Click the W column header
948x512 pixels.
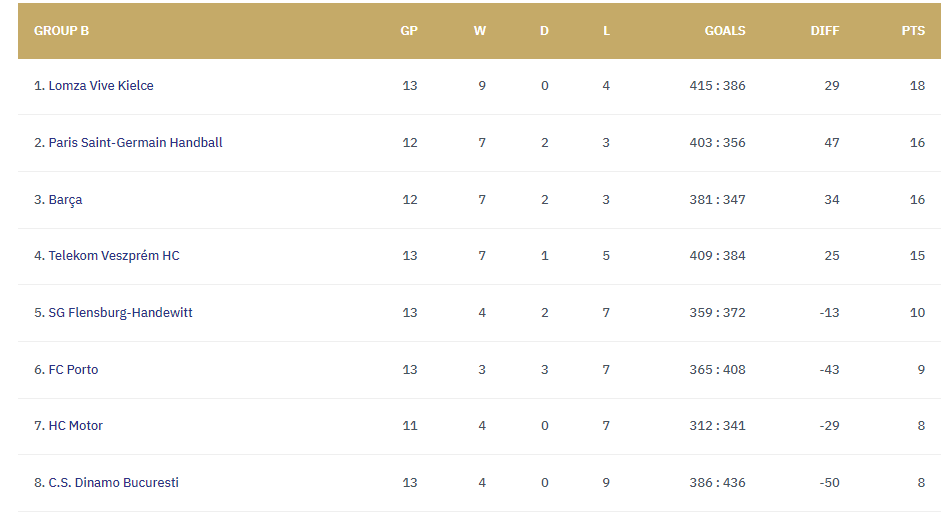(480, 31)
